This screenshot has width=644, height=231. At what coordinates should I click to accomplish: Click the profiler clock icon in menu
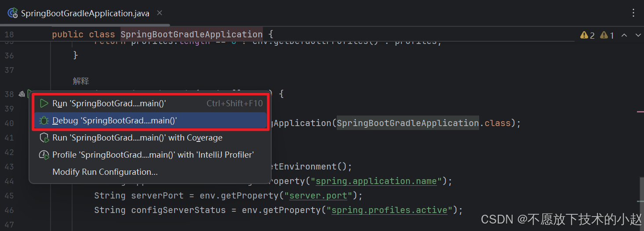click(x=44, y=155)
